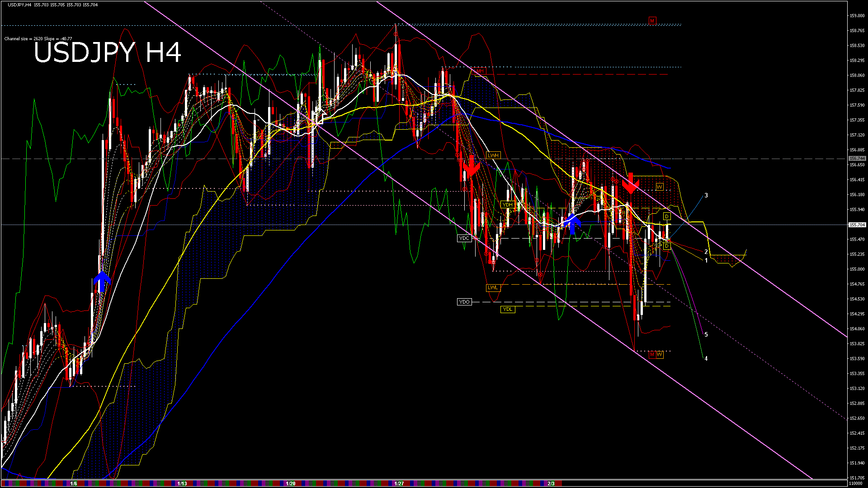
Task: Click the 158.060 price axis label
Action: [857, 75]
